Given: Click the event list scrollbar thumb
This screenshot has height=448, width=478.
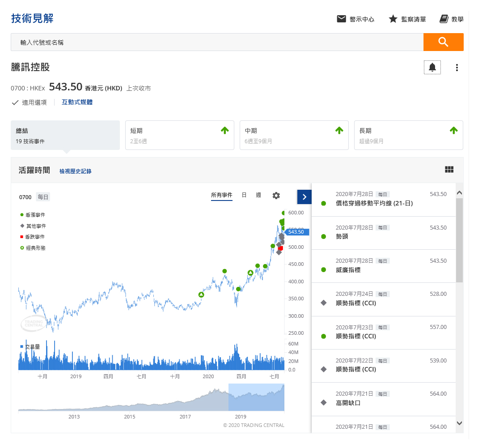Looking at the screenshot, I should 459,240.
